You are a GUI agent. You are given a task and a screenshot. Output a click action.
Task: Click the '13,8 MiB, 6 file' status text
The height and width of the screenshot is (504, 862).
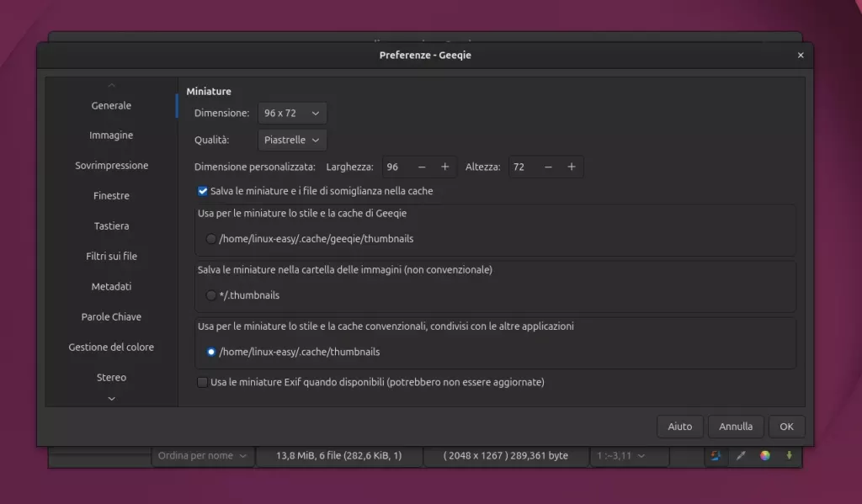338,456
